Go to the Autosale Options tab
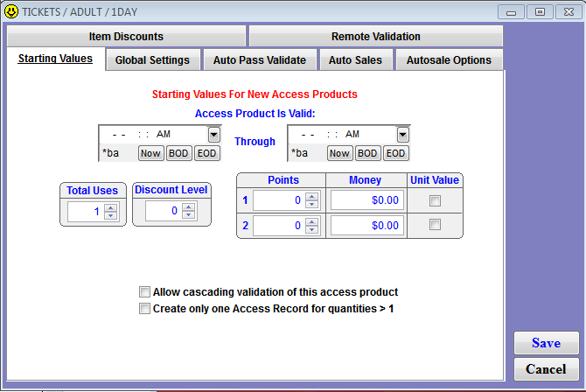The height and width of the screenshot is (392, 586). (449, 60)
